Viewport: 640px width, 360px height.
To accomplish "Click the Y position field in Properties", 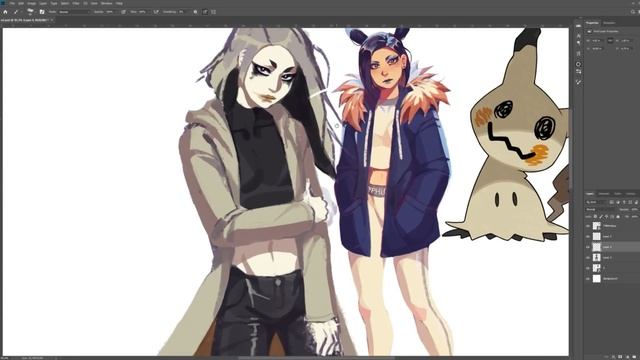I will pos(627,49).
